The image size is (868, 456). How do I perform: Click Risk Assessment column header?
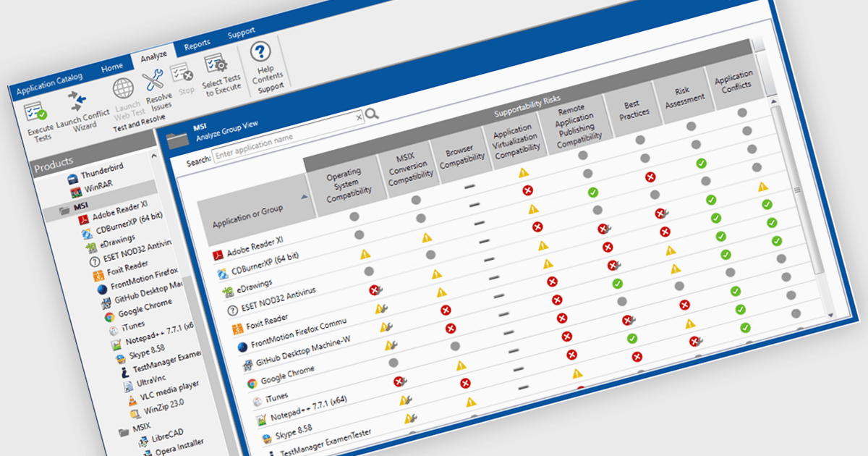(681, 96)
